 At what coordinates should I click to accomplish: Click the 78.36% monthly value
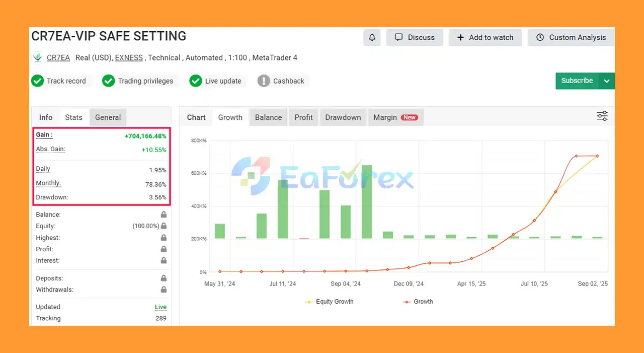coord(156,185)
